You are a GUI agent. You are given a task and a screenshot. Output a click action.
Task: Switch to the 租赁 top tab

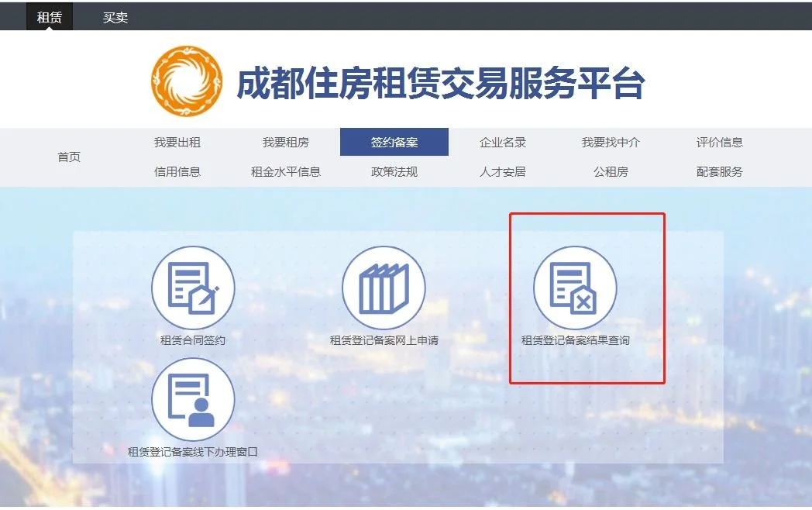50,17
